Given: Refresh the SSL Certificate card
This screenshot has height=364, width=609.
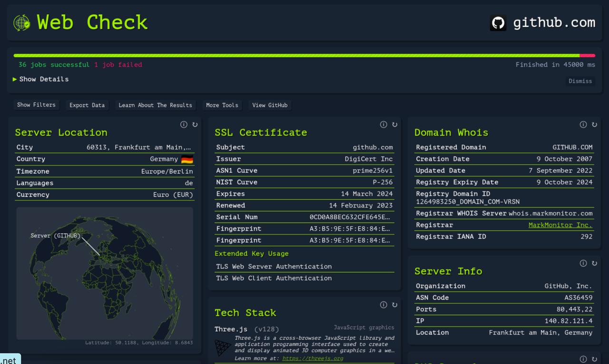Looking at the screenshot, I should click(x=394, y=125).
